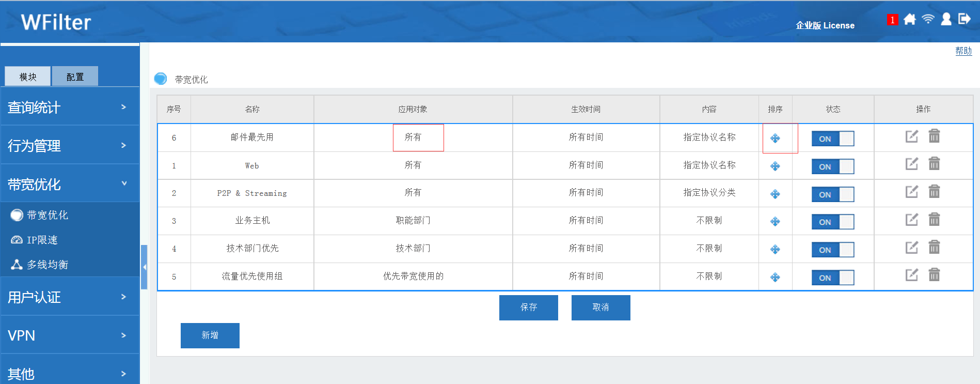Turn off the Web rule switch
The width and height of the screenshot is (980, 384).
click(832, 166)
